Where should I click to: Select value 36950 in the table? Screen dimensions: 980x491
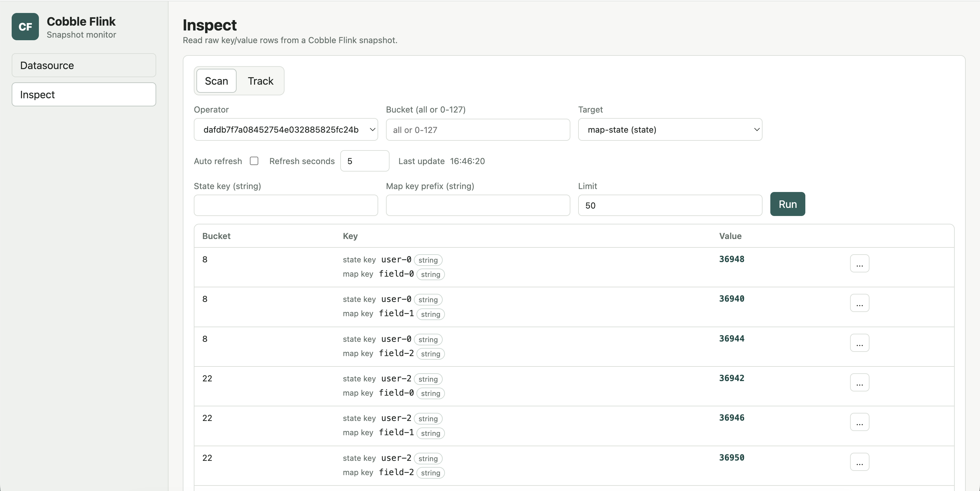[731, 458]
